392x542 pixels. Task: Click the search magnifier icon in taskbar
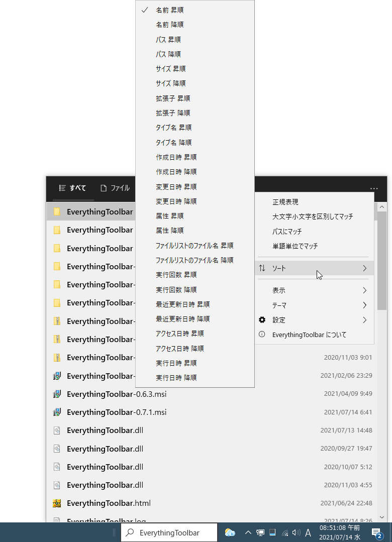(x=130, y=532)
